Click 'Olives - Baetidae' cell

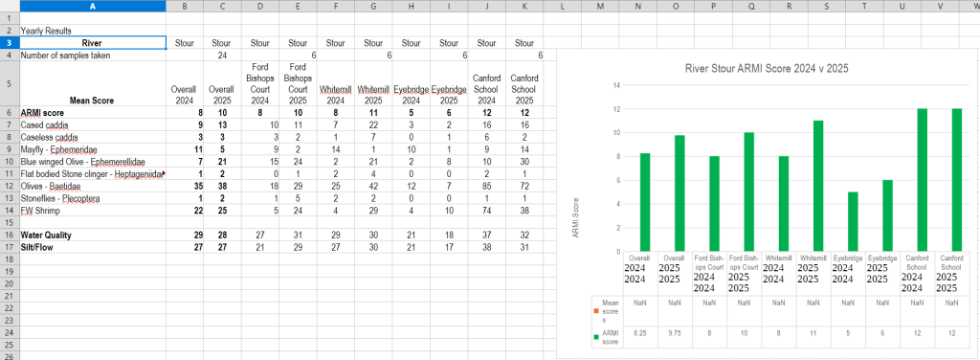[93, 187]
